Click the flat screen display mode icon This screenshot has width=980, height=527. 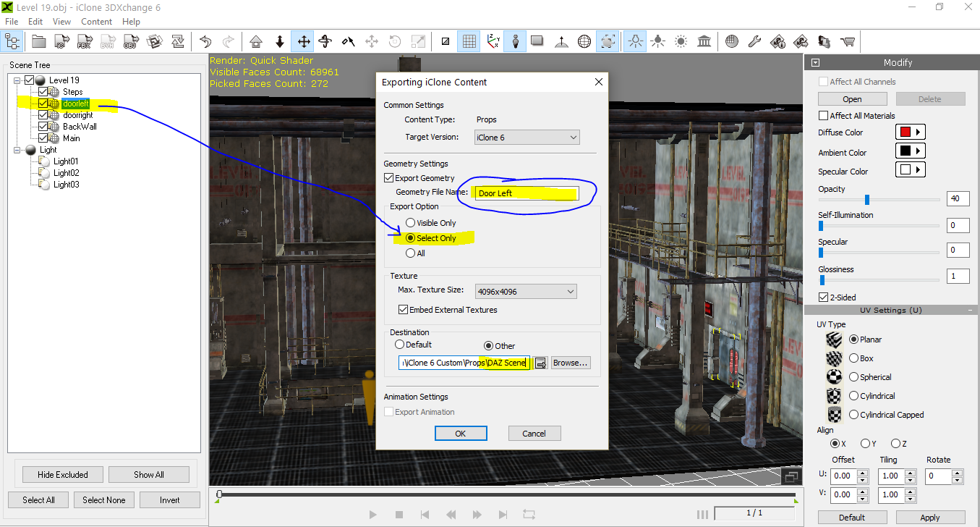coord(537,41)
